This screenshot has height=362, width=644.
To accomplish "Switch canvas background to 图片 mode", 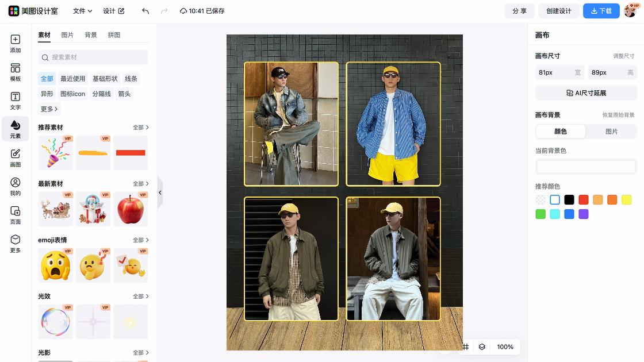I will coord(612,131).
